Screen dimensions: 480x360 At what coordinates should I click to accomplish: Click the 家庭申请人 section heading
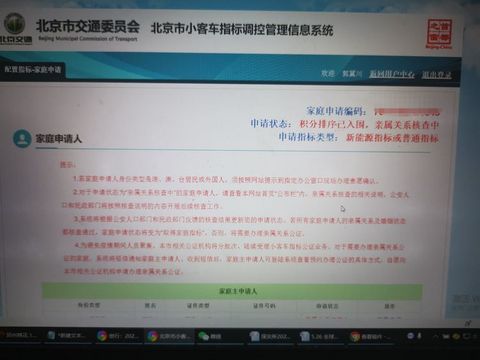click(x=59, y=138)
